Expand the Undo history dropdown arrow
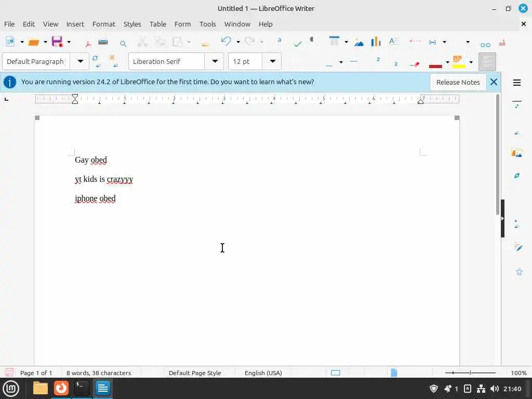This screenshot has width=532, height=399. (238, 42)
